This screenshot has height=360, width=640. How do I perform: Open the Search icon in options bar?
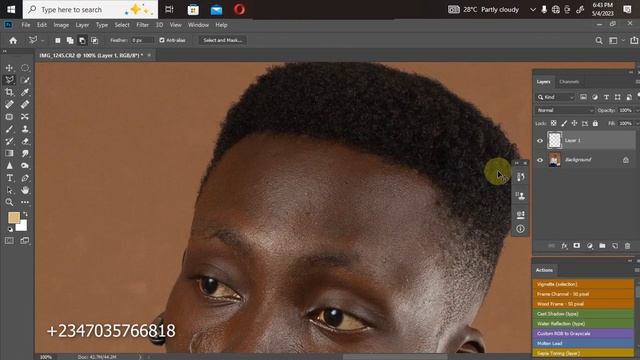pos(599,40)
